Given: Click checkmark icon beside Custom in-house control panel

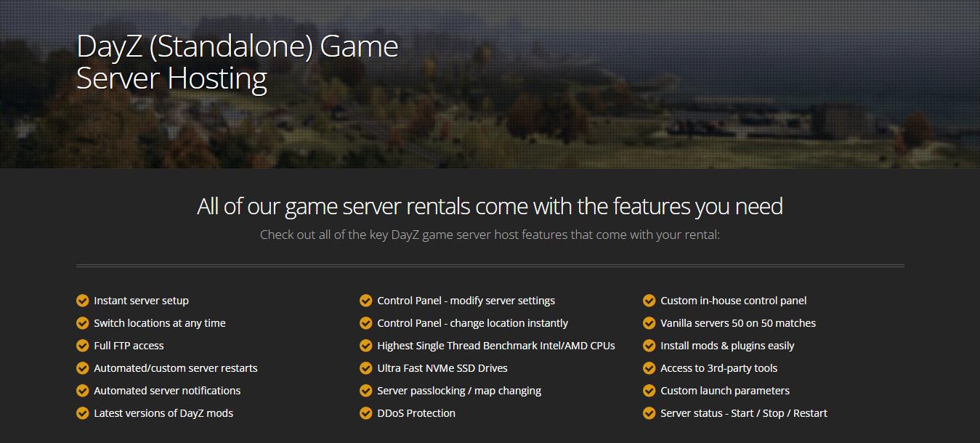Looking at the screenshot, I should pyautogui.click(x=649, y=301).
